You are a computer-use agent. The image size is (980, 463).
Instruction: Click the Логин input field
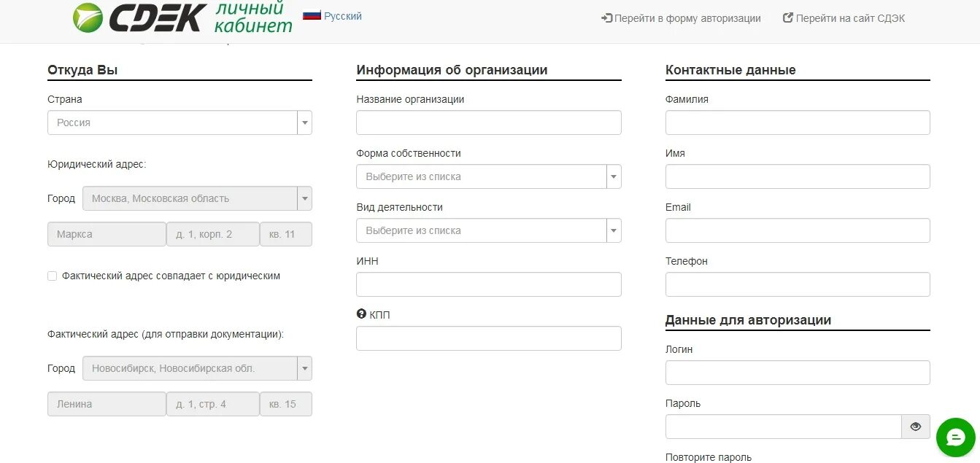click(797, 373)
